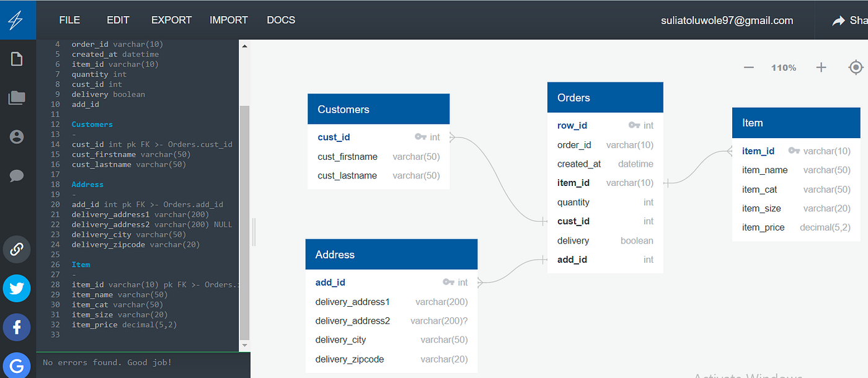Click the 110% zoom level indicator
Screen dimensions: 868x378
(x=784, y=68)
